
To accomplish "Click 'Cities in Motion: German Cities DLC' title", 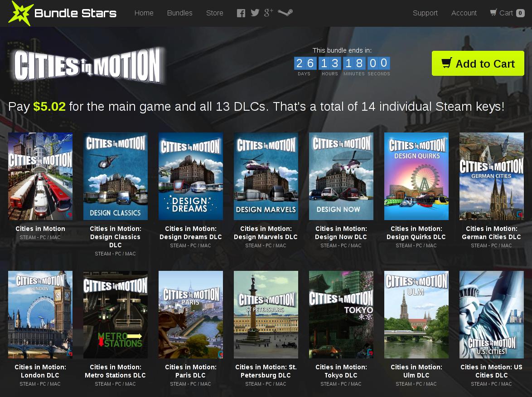I will pyautogui.click(x=492, y=233).
